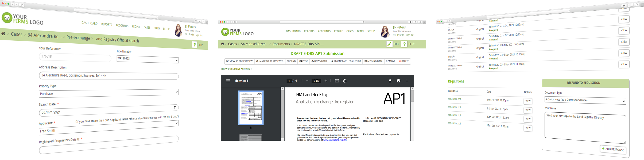This screenshot has height=160, width=644.
Task: Open requisition.pdf link dated 13th Dec 2021
Action: click(x=455, y=123)
